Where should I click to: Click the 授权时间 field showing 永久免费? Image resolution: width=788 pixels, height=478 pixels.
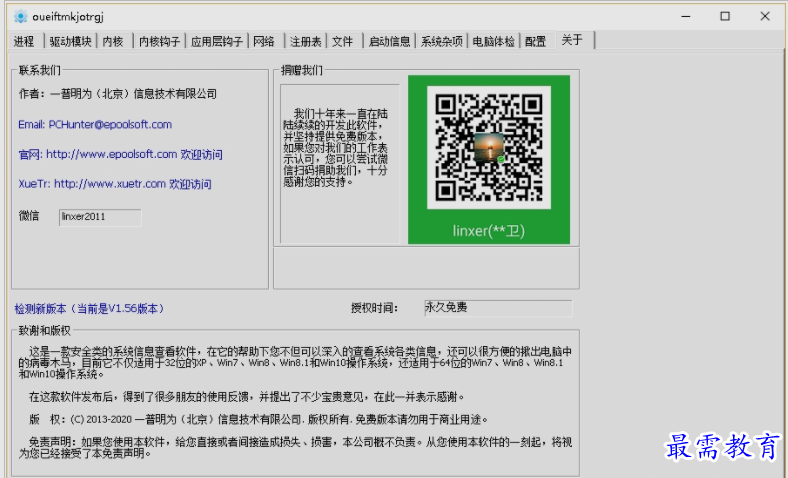[498, 308]
